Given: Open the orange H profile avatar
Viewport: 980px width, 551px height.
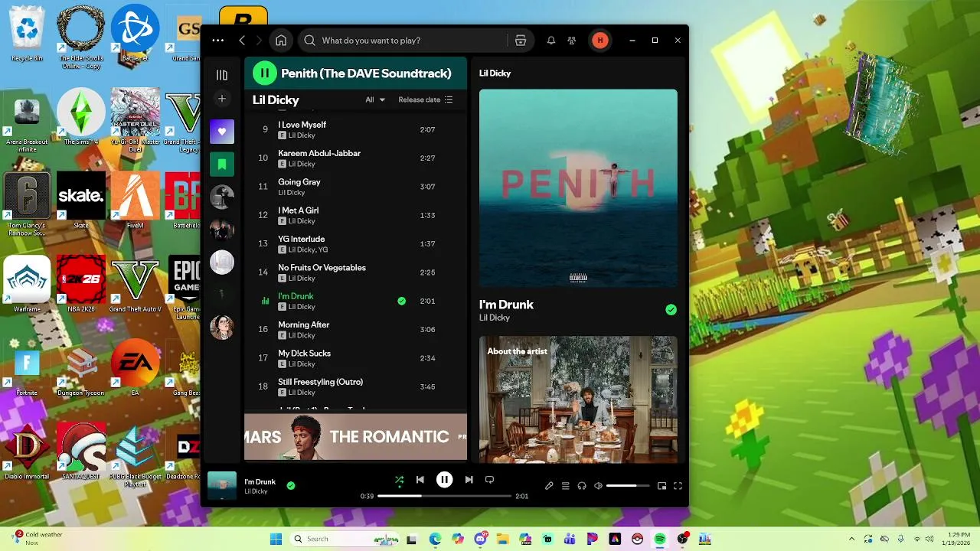Looking at the screenshot, I should coord(600,41).
